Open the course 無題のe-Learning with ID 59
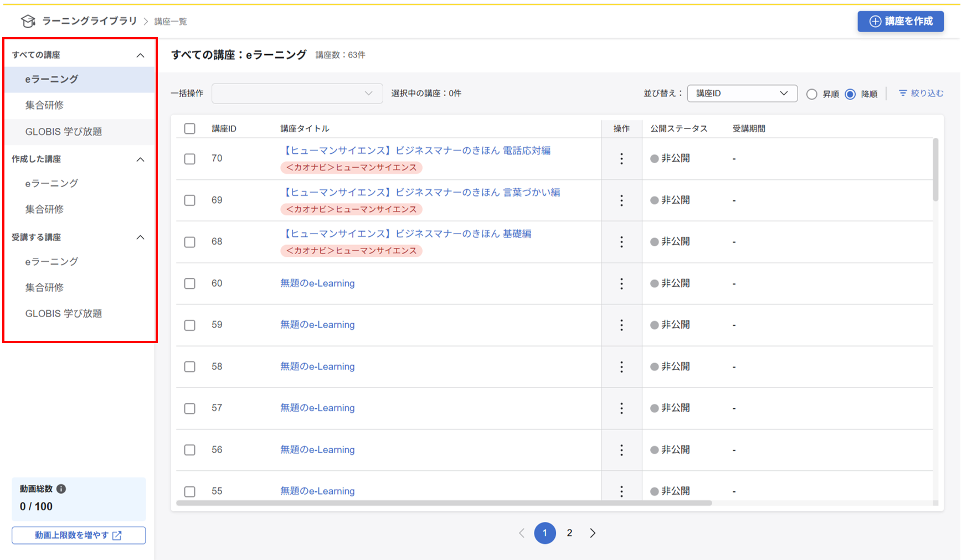The image size is (962, 560). point(317,325)
